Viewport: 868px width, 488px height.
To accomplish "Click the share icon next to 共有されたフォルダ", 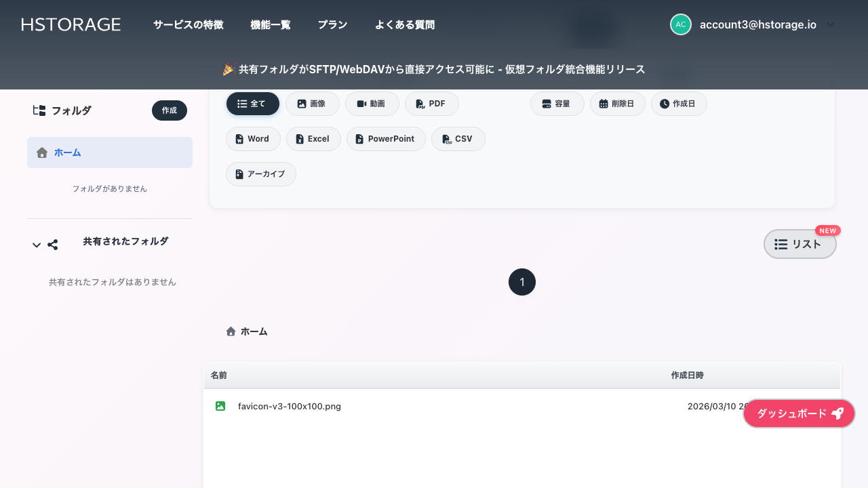I will 53,245.
